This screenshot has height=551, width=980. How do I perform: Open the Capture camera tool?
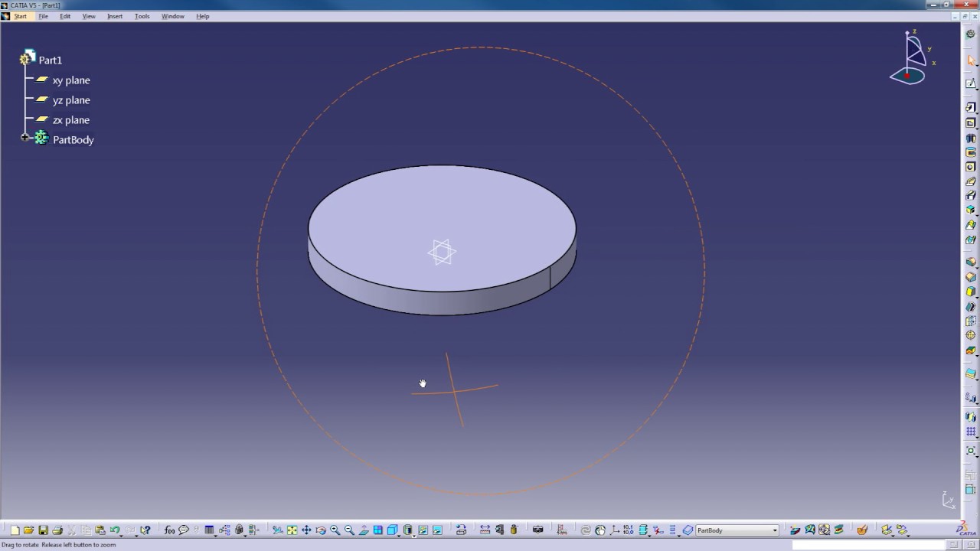click(x=537, y=530)
